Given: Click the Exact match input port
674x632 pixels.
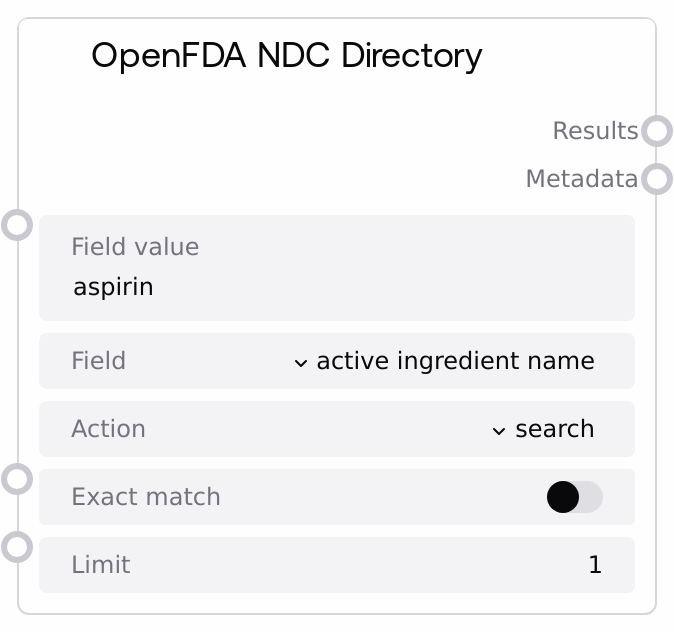Looking at the screenshot, I should (17, 479).
